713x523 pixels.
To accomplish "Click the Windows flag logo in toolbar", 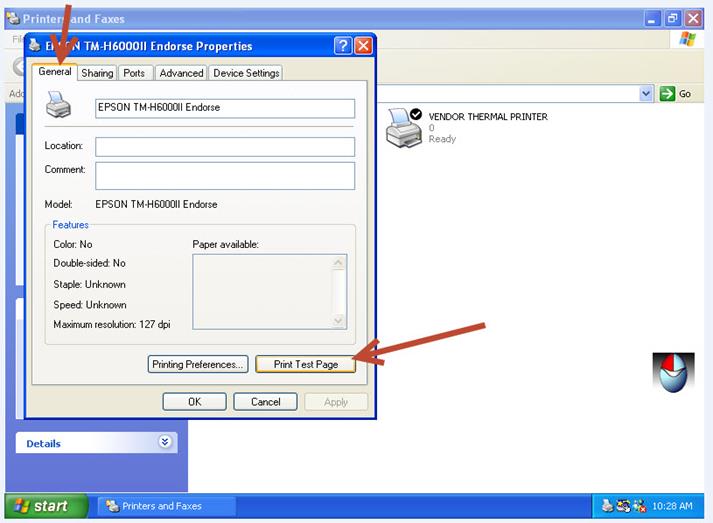I will point(687,39).
